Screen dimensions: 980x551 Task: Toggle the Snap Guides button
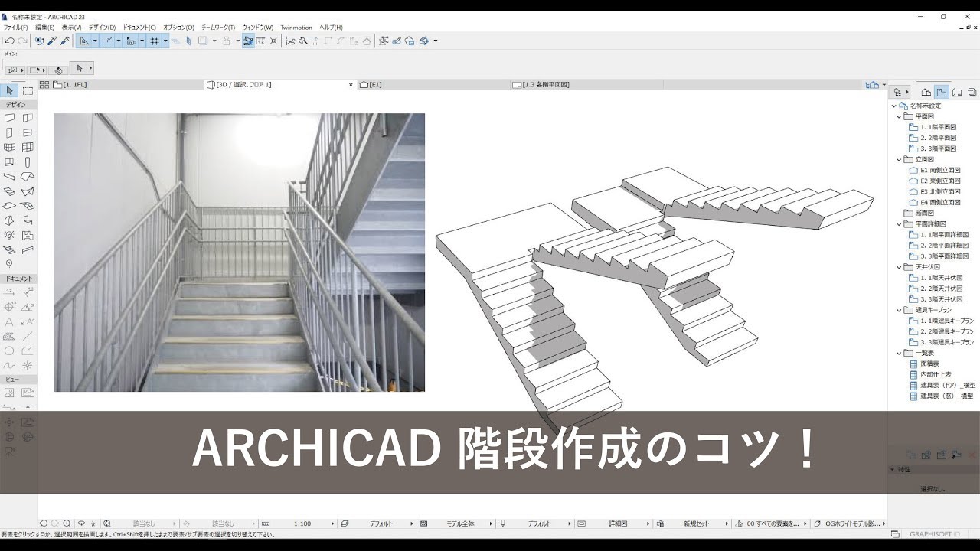[x=108, y=41]
